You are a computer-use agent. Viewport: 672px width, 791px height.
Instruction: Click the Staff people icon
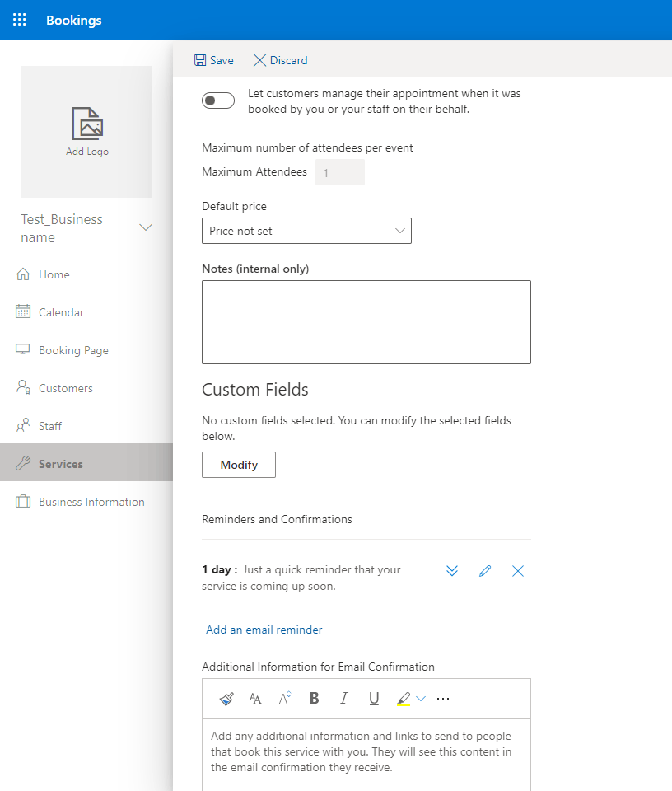(x=23, y=425)
